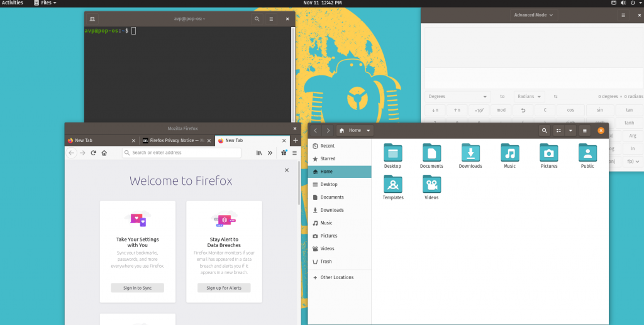
Task: Dismiss the Welcome to Firefox panel
Action: pyautogui.click(x=287, y=170)
